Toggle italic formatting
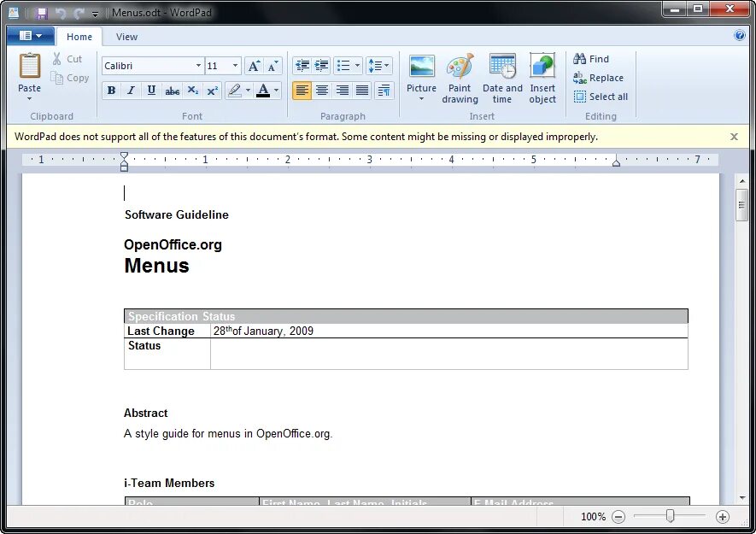Viewport: 756px width, 534px height. 131,90
